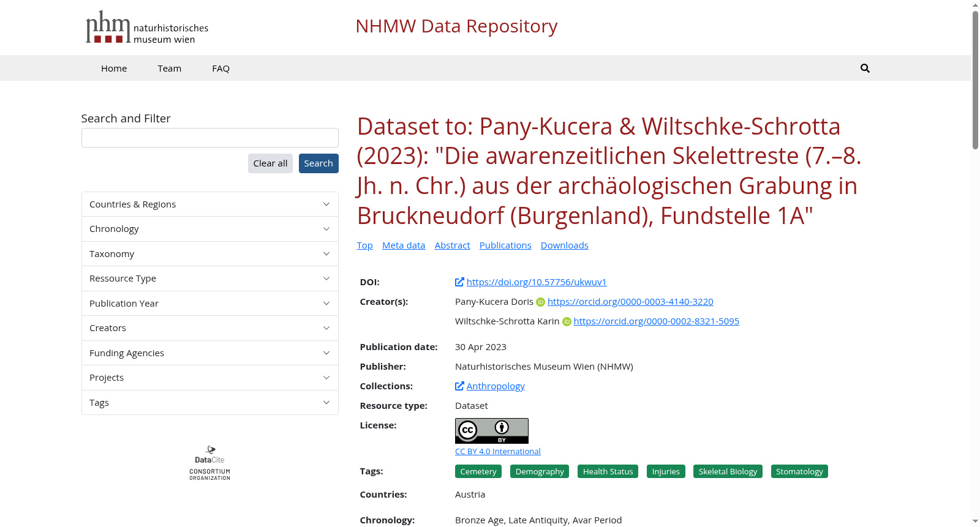Click the page's vertical scrollbar thumb
Screen dimensions: 980x527
[x=975, y=80]
